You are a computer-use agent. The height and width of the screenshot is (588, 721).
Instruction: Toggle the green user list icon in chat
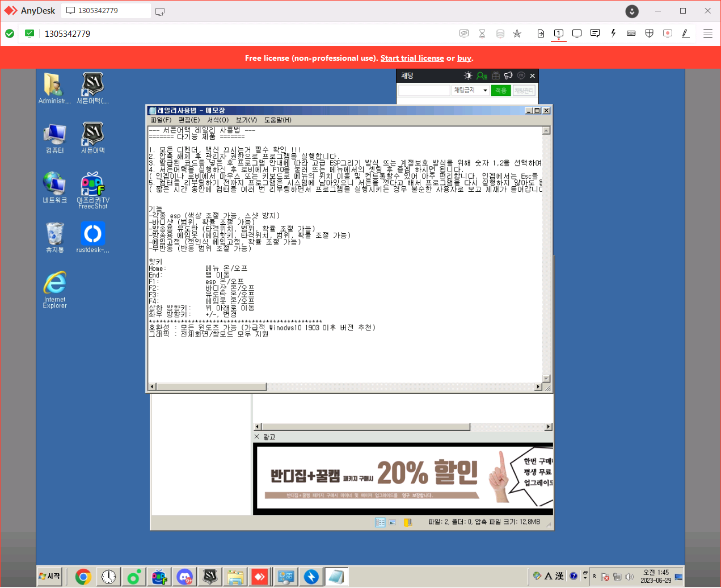[482, 75]
